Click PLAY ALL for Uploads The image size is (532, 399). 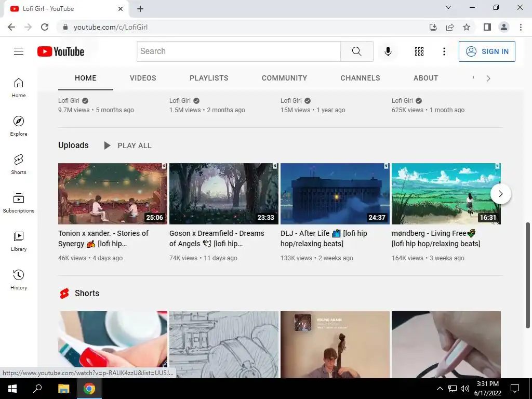tap(128, 145)
